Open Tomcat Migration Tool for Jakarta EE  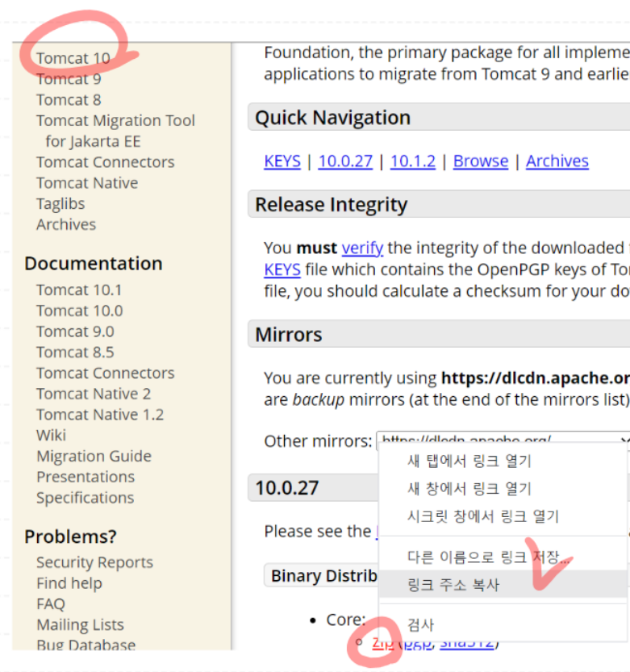pyautogui.click(x=115, y=131)
